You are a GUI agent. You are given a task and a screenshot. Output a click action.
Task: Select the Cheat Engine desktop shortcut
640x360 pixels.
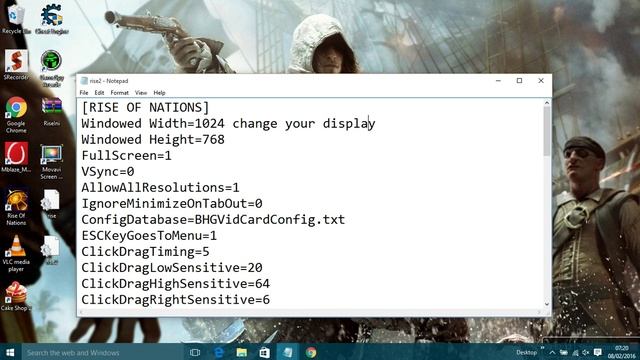[51, 18]
